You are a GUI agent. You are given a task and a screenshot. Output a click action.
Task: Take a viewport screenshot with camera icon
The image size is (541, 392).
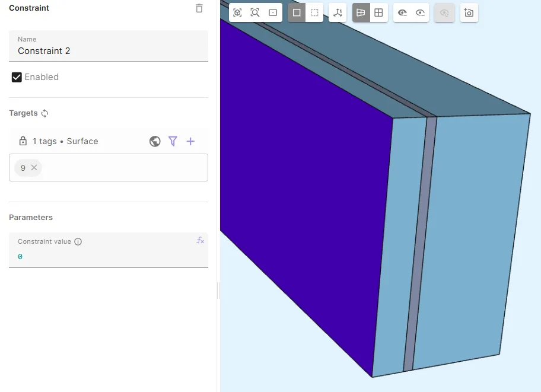[x=469, y=12]
